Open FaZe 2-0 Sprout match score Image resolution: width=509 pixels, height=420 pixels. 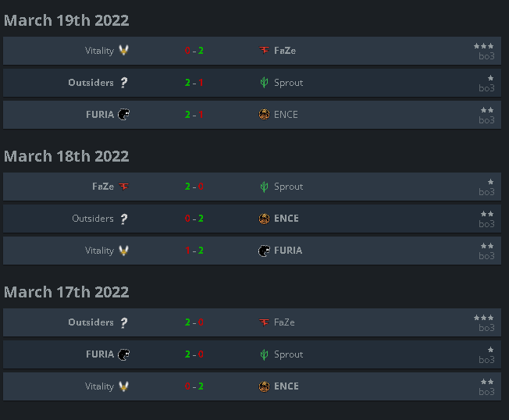[x=194, y=187]
